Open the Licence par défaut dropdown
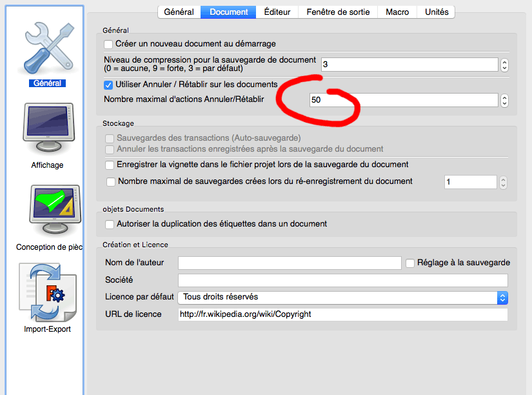The image size is (532, 395). (x=343, y=297)
